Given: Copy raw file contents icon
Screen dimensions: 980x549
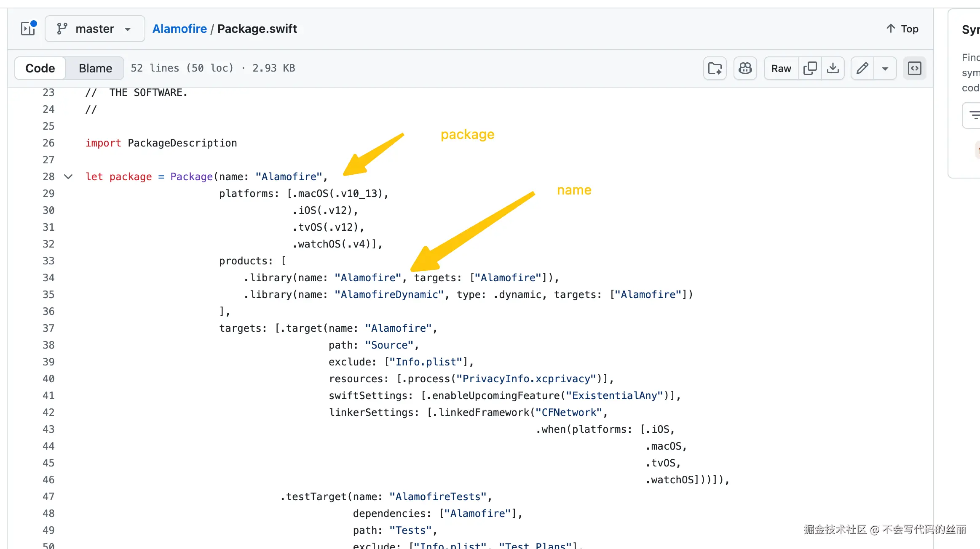Looking at the screenshot, I should [810, 68].
